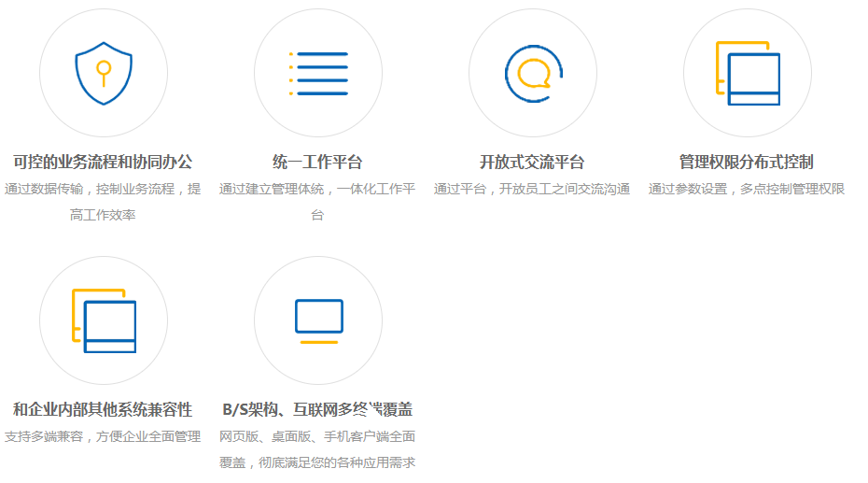Go to the 管理权限分布式控制 title
The image size is (868, 483).
[x=747, y=162]
